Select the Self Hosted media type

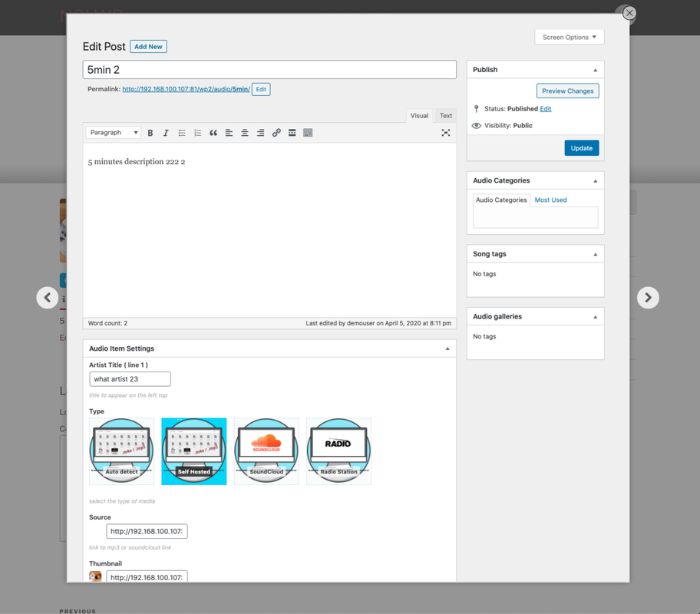(x=194, y=451)
